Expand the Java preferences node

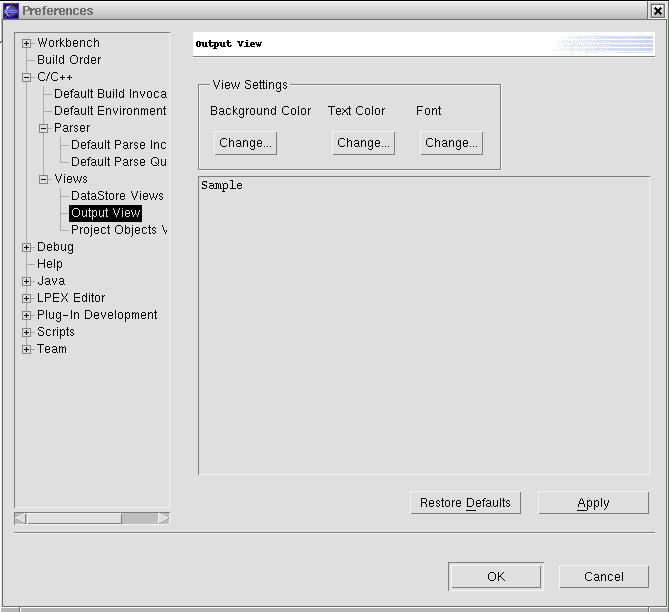click(x=27, y=282)
